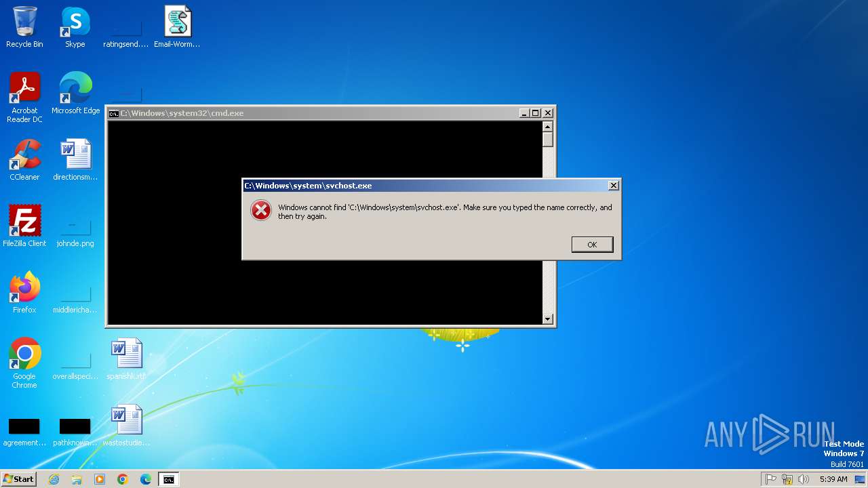
Task: Select the overallspeci desktop file
Action: click(x=75, y=367)
